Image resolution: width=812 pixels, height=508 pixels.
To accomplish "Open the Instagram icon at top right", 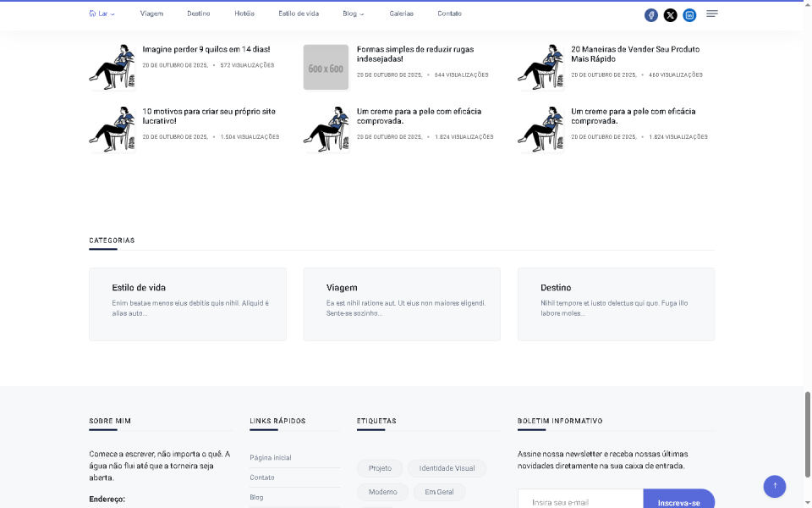I will [689, 14].
